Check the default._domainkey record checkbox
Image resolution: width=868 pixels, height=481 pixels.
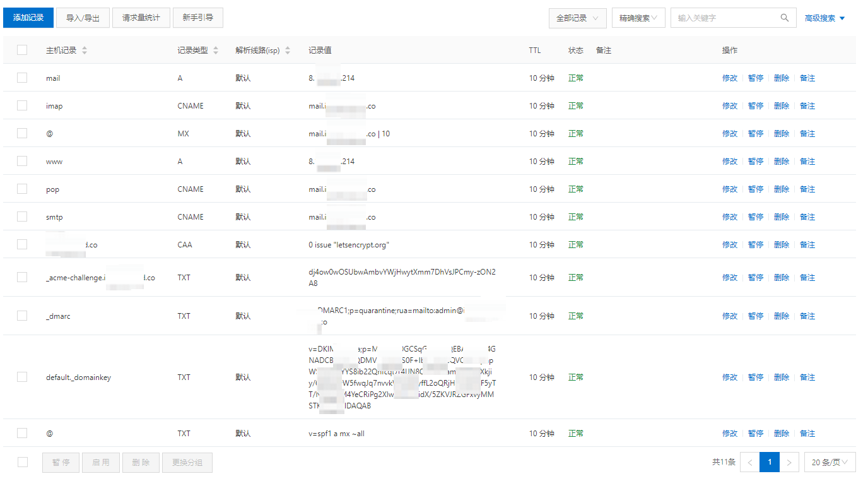[x=22, y=377]
